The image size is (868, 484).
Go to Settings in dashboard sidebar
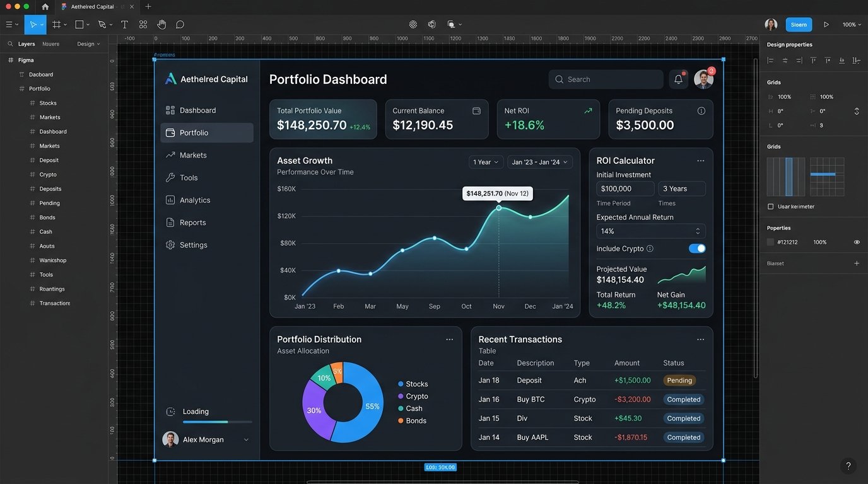click(207, 245)
